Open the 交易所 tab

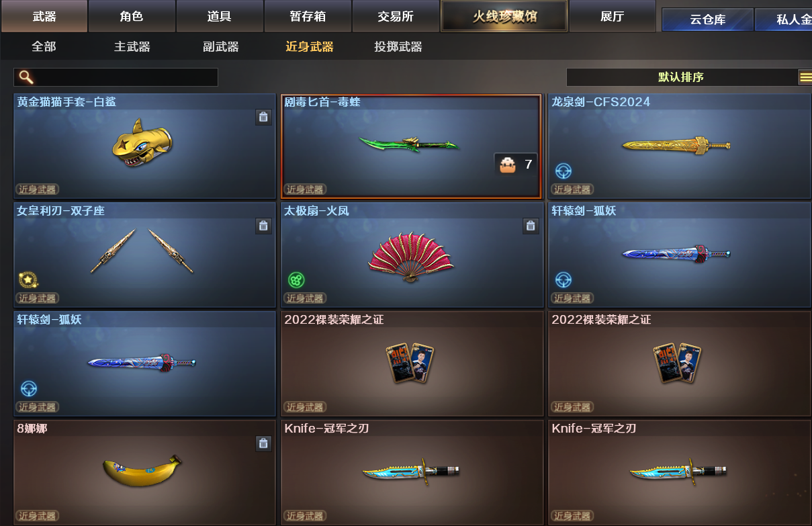(396, 16)
